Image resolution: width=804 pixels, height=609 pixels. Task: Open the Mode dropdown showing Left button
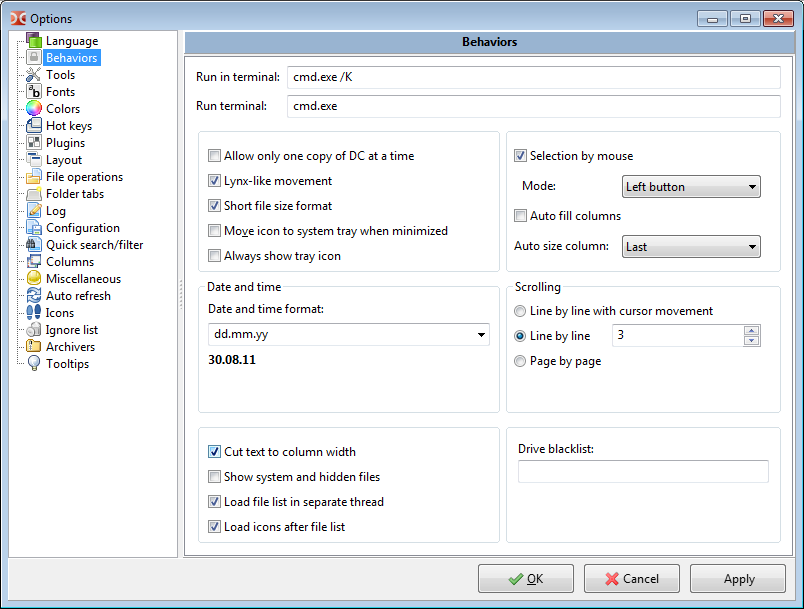click(691, 187)
